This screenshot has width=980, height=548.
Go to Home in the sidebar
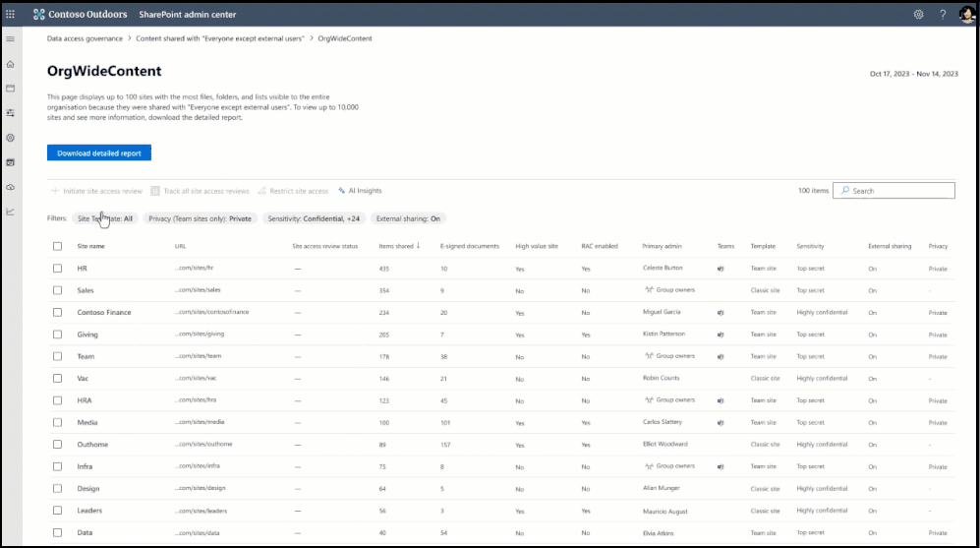[11, 64]
